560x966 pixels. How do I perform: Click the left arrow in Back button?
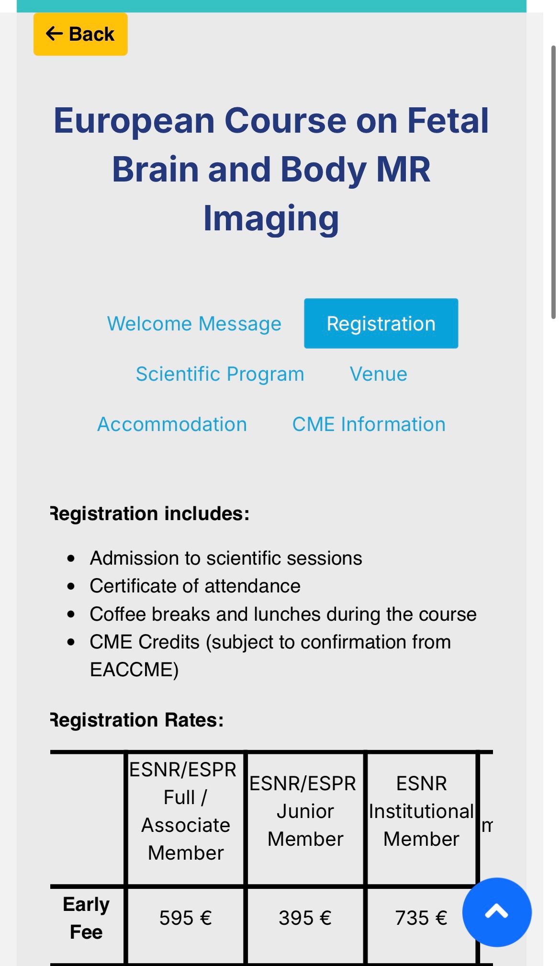tap(54, 34)
